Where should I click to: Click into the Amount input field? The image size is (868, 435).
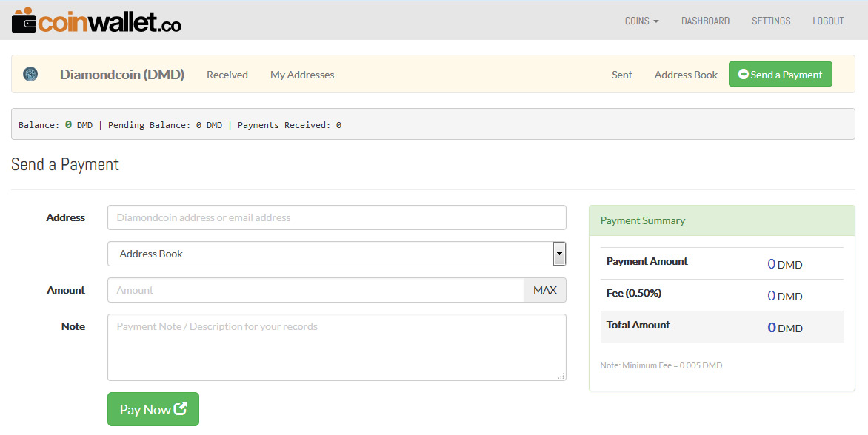point(316,290)
